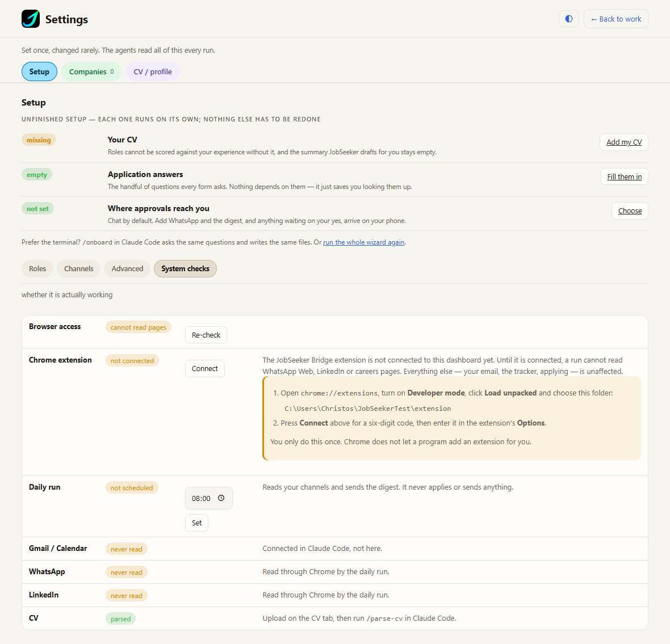Connect the Chrome extension
Viewport: 670px width, 644px height.
(x=204, y=369)
